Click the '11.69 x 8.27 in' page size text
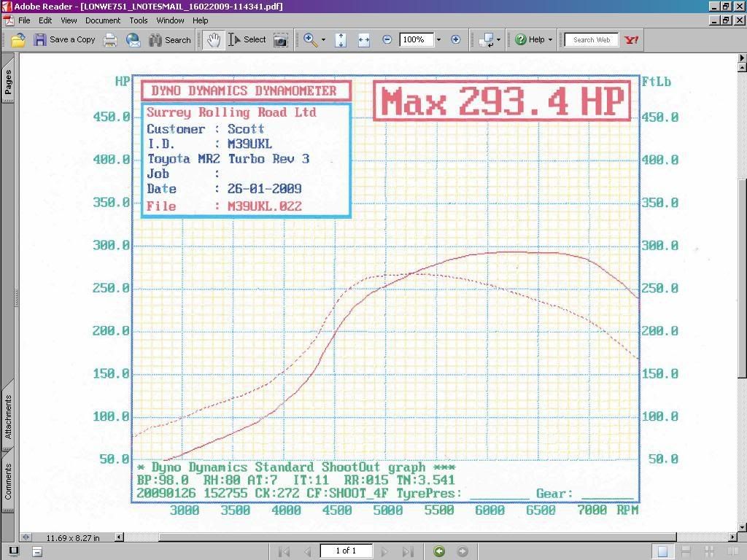 click(x=72, y=538)
